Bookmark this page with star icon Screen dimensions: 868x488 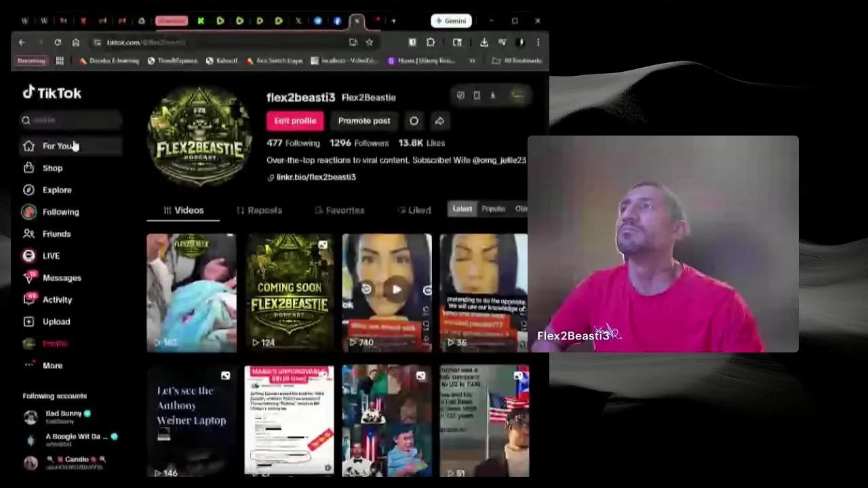tap(369, 42)
